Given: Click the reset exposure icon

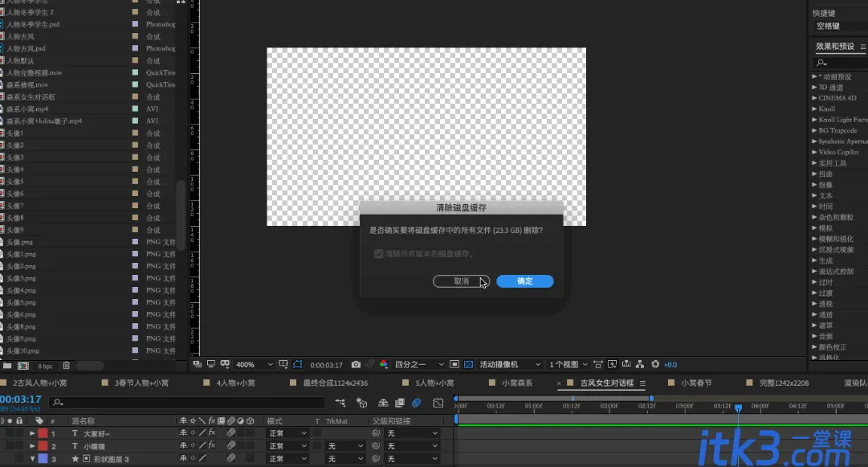Looking at the screenshot, I should [x=655, y=364].
